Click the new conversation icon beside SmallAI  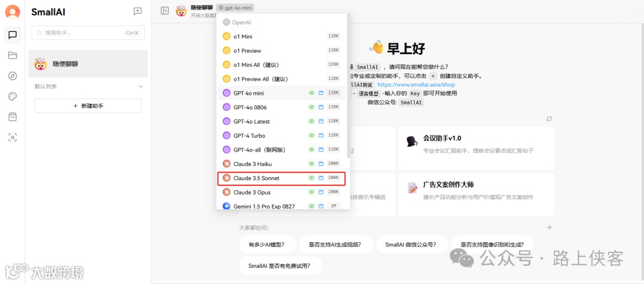[138, 11]
